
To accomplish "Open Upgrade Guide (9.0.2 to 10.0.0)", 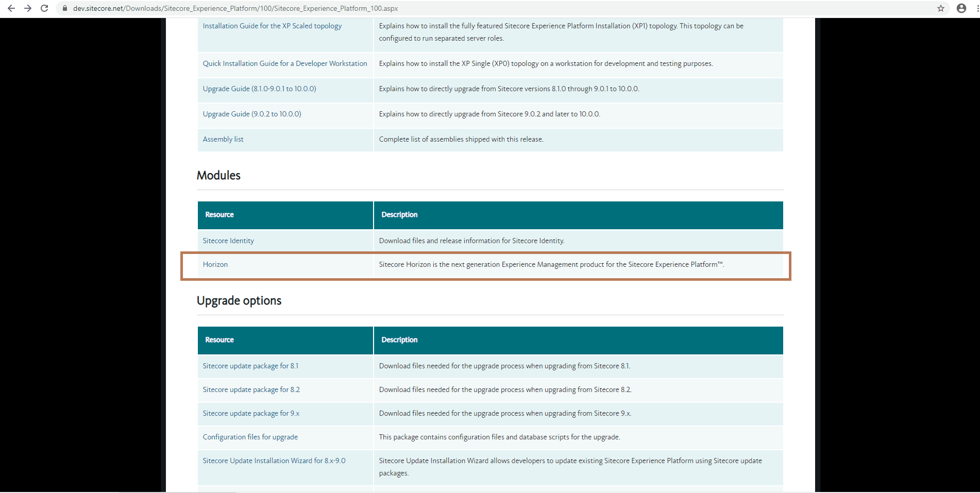I will point(252,114).
